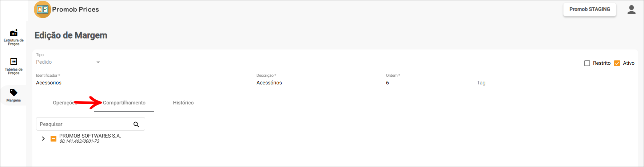Click the Identificador input field
The height and width of the screenshot is (167, 644).
coord(144,83)
